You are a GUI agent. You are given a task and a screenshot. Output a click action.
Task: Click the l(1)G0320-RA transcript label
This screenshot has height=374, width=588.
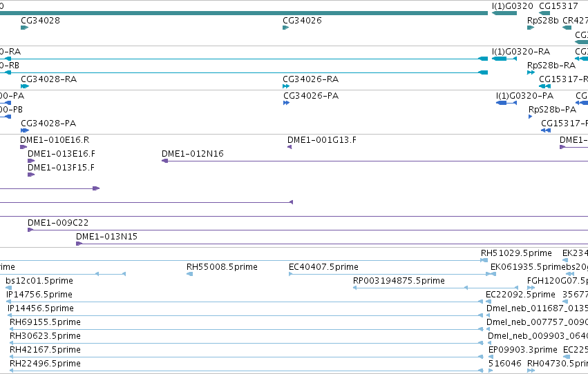click(x=521, y=51)
